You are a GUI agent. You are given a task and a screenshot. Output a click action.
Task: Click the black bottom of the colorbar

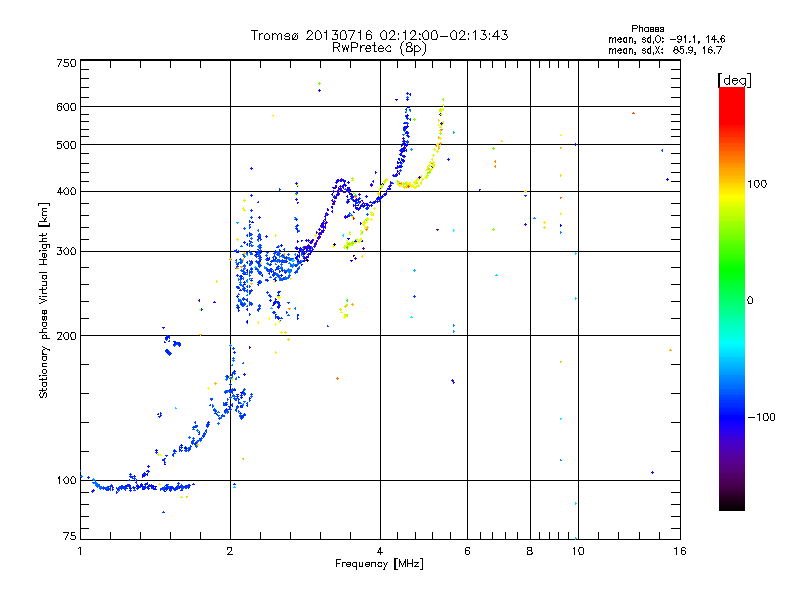(732, 504)
